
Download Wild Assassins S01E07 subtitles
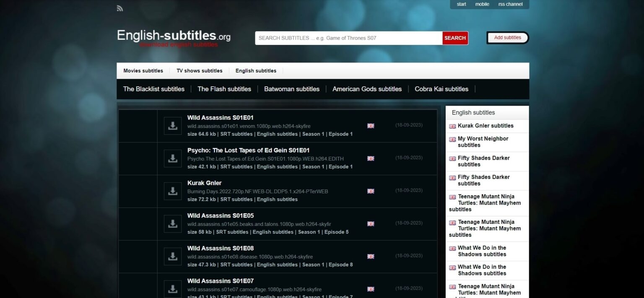[173, 289]
